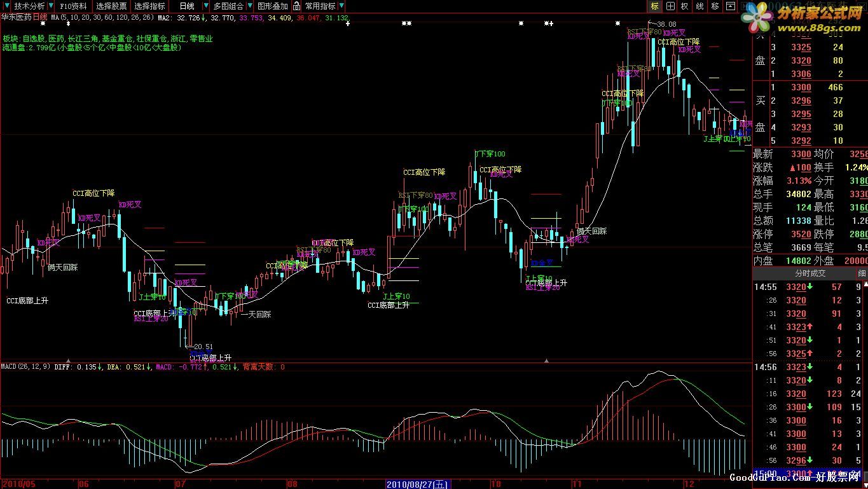Click sell level 1 price 3306

point(801,74)
